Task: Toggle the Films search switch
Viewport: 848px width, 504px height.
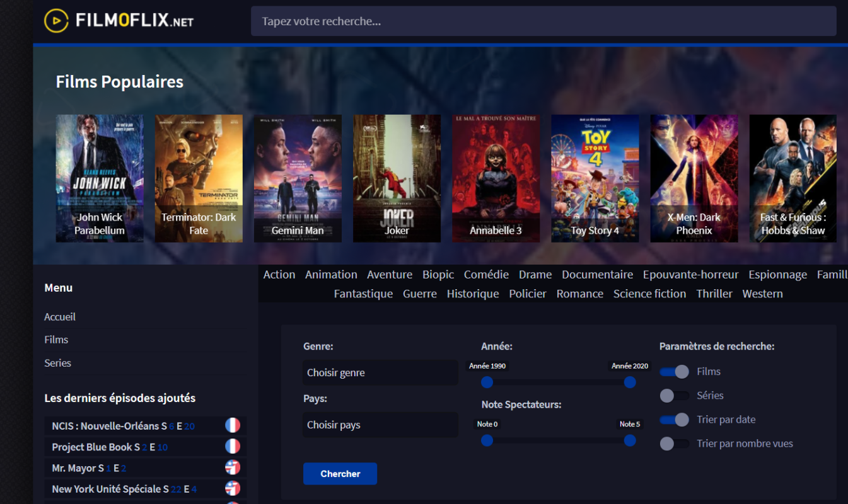Action: 675,372
